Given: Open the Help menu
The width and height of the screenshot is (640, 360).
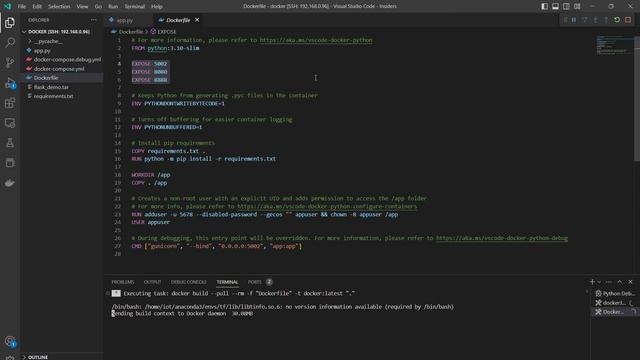Looking at the screenshot, I should (x=157, y=6).
